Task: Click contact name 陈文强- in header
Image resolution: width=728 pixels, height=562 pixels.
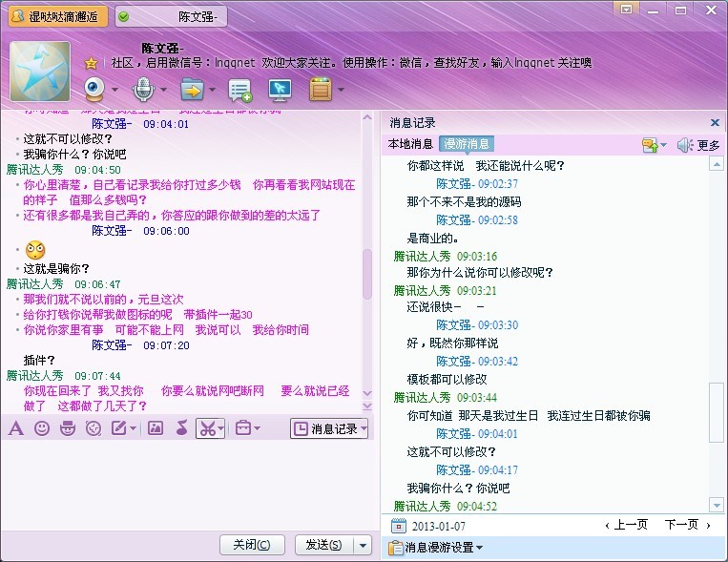Action: point(162,48)
